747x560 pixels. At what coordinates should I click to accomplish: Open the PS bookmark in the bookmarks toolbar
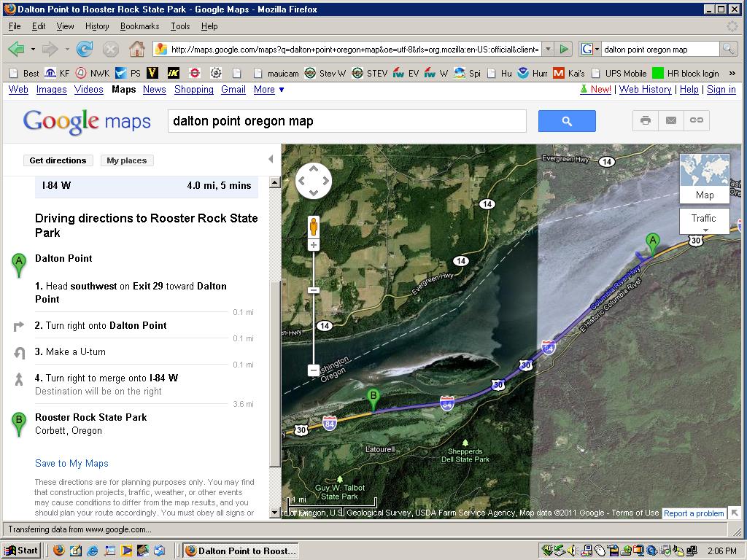(128, 74)
